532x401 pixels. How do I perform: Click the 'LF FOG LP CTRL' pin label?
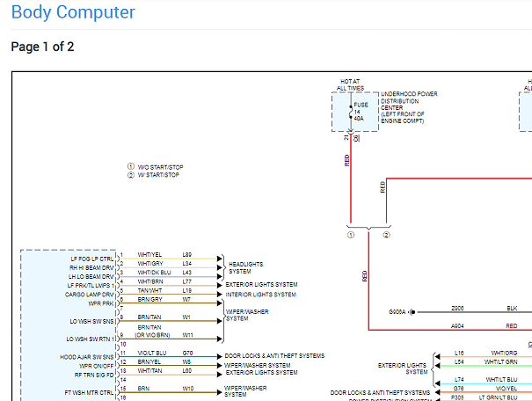click(x=92, y=259)
